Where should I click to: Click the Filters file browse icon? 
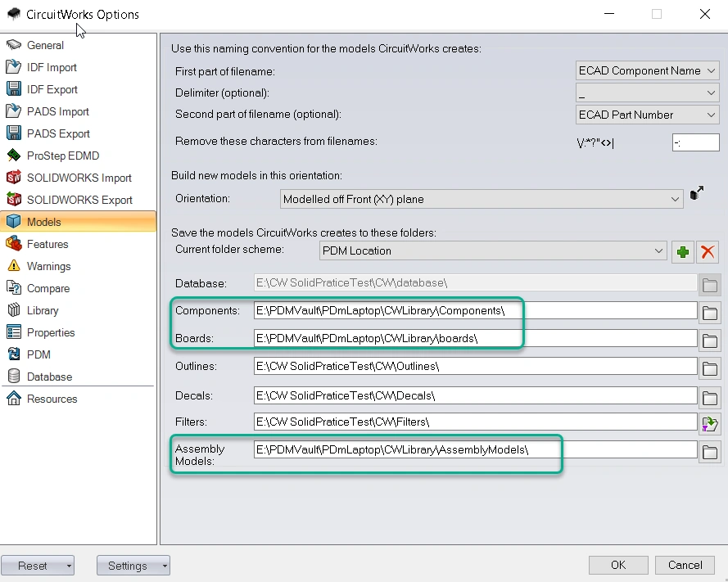click(x=710, y=423)
